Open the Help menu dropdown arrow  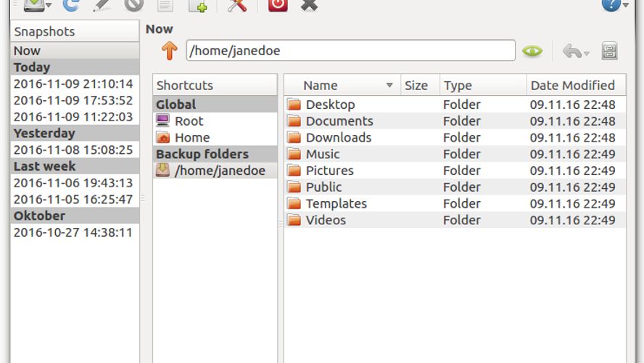point(626,5)
